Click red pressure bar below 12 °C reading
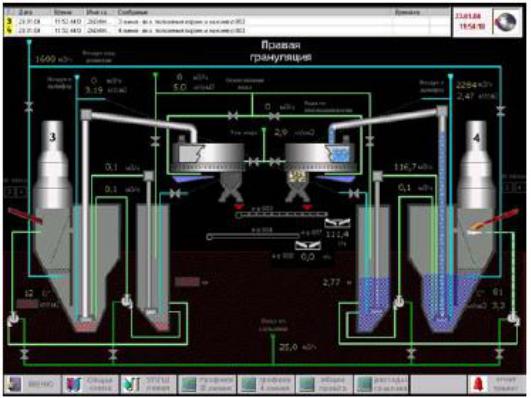 pos(28,304)
